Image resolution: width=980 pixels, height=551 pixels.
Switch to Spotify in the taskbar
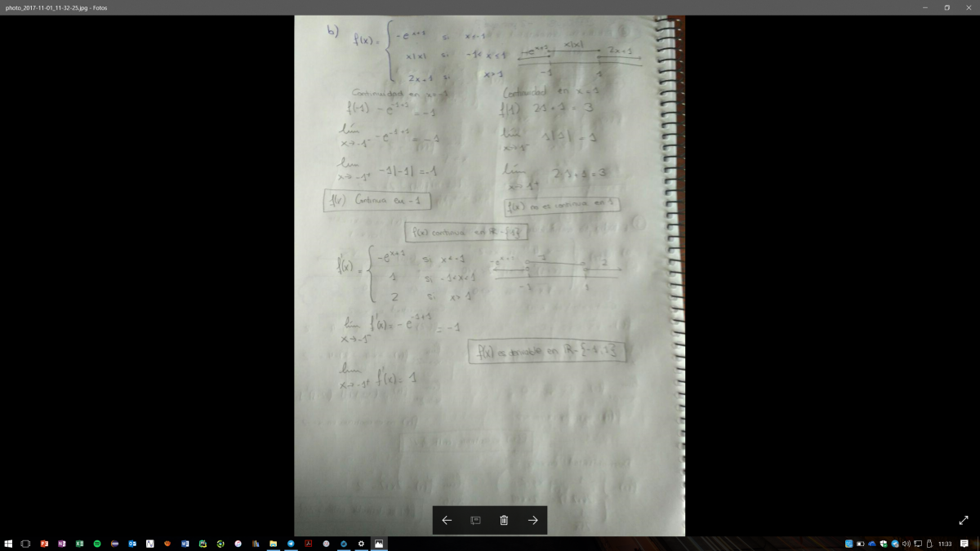[97, 544]
